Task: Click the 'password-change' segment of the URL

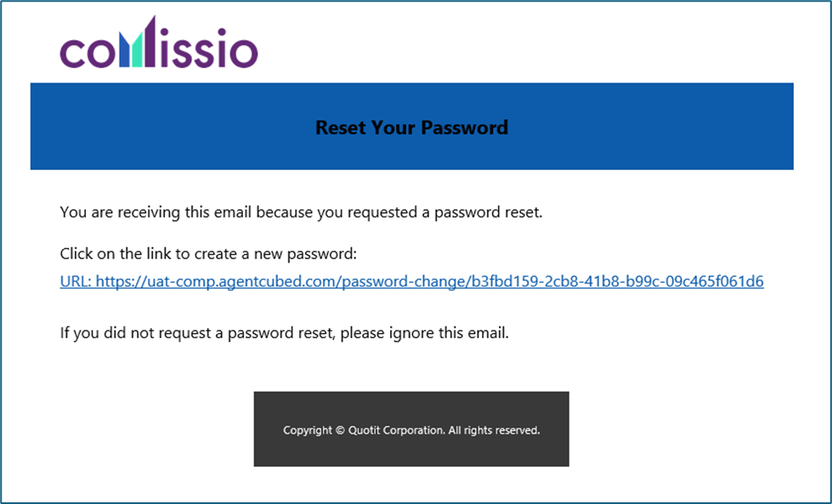Action: 405,281
